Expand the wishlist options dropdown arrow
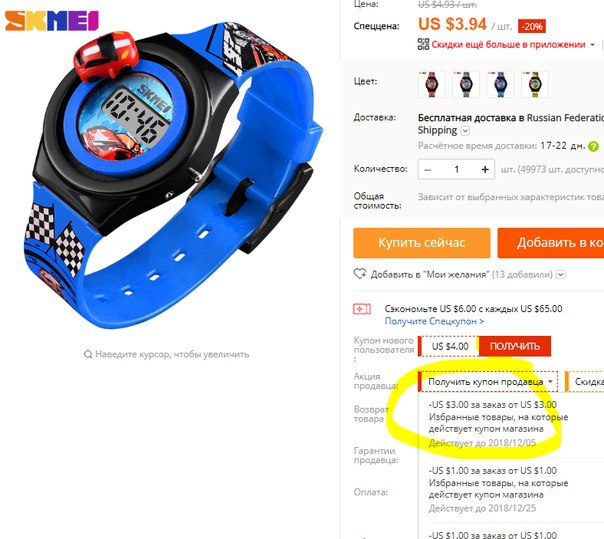Image resolution: width=604 pixels, height=539 pixels. point(561,275)
